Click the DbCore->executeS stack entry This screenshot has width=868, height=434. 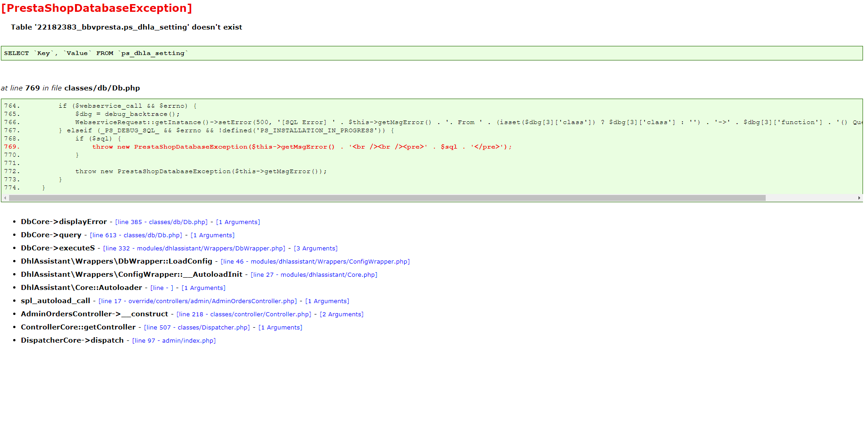pos(58,248)
